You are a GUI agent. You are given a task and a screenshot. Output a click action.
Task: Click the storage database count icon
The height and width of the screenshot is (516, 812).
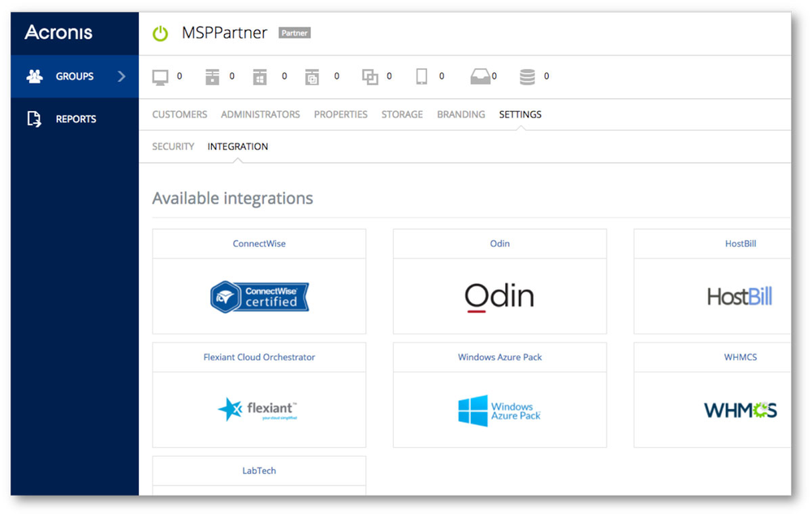click(527, 76)
